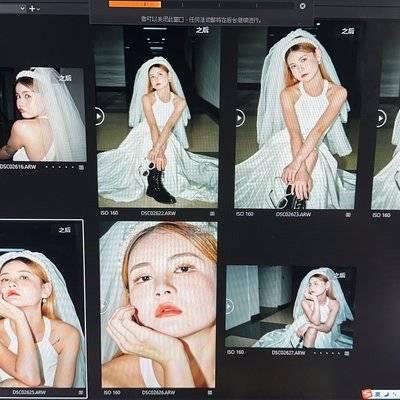Expand the chevron dropdown left of plus icon
The height and width of the screenshot is (400, 400).
click(22, 9)
